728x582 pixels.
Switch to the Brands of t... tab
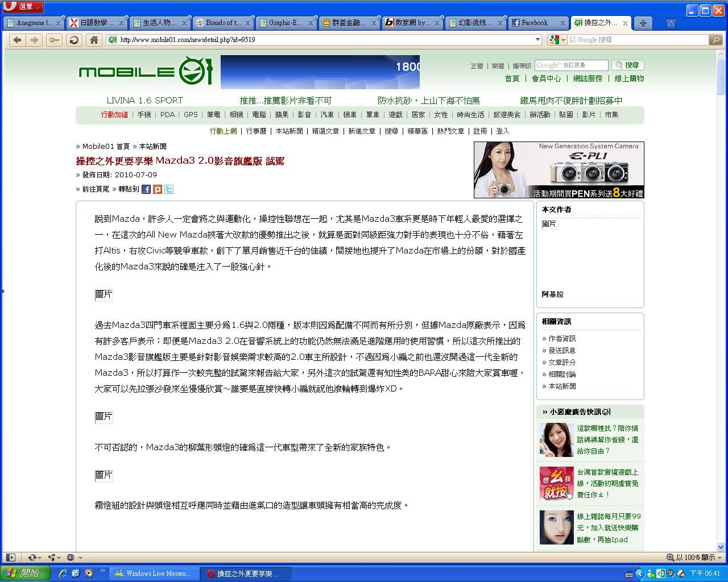point(223,23)
